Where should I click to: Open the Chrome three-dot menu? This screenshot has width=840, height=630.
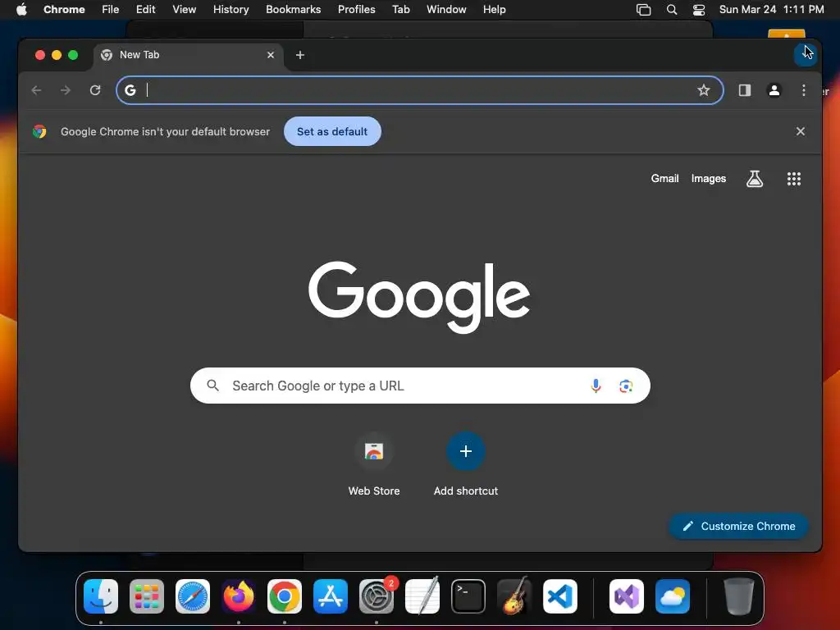click(804, 90)
